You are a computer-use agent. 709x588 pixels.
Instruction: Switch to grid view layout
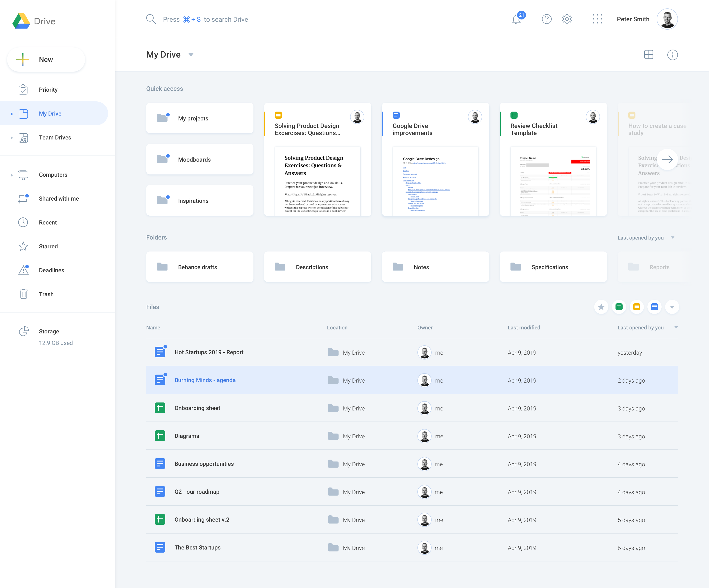coord(649,55)
